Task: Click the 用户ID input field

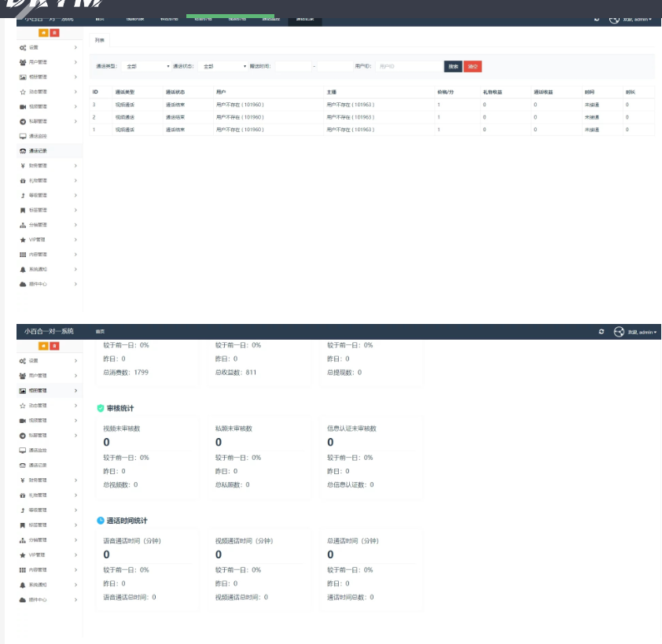Action: tap(408, 67)
